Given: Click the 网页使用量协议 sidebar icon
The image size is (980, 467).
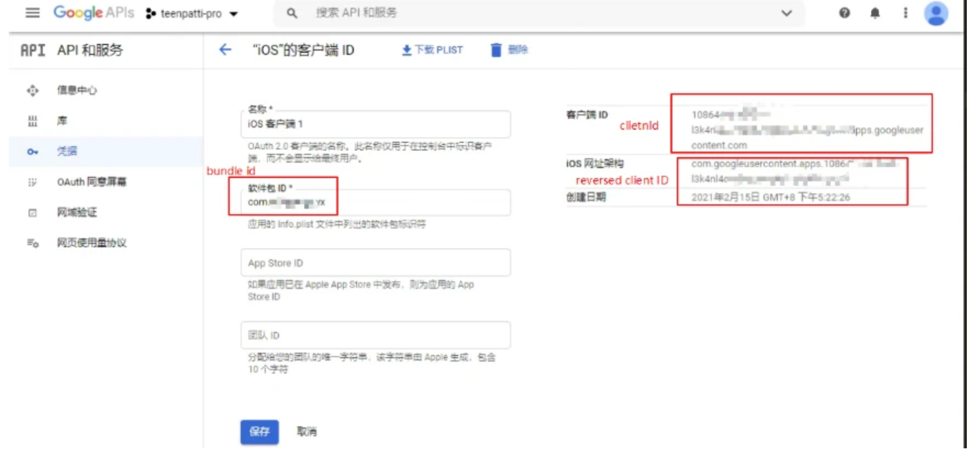Looking at the screenshot, I should tap(32, 243).
